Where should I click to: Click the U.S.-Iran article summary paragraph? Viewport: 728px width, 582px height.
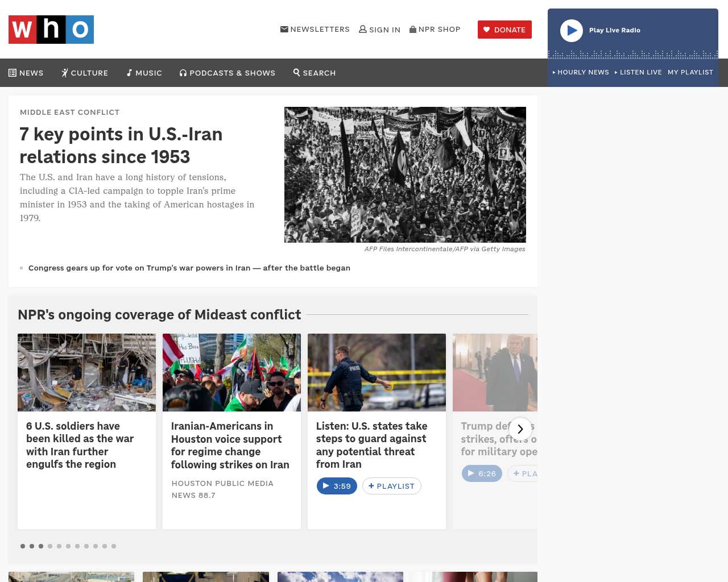[x=137, y=198]
